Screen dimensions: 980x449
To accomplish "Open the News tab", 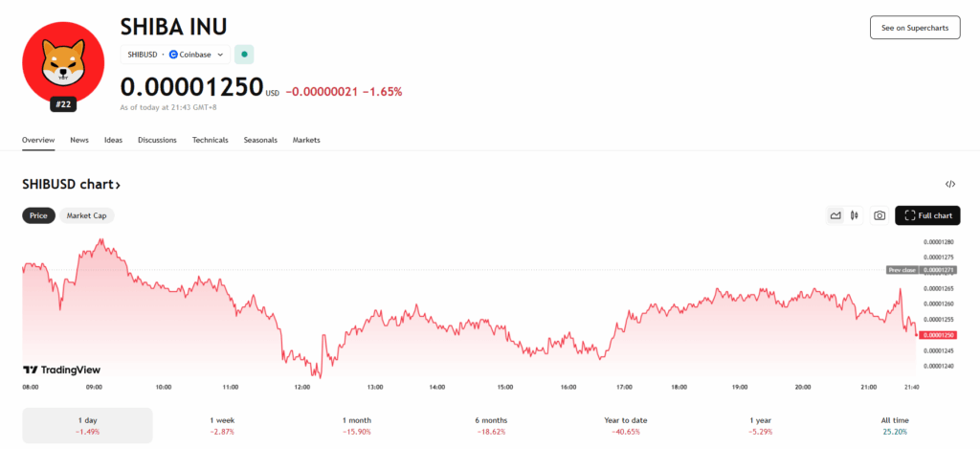I will pos(79,140).
